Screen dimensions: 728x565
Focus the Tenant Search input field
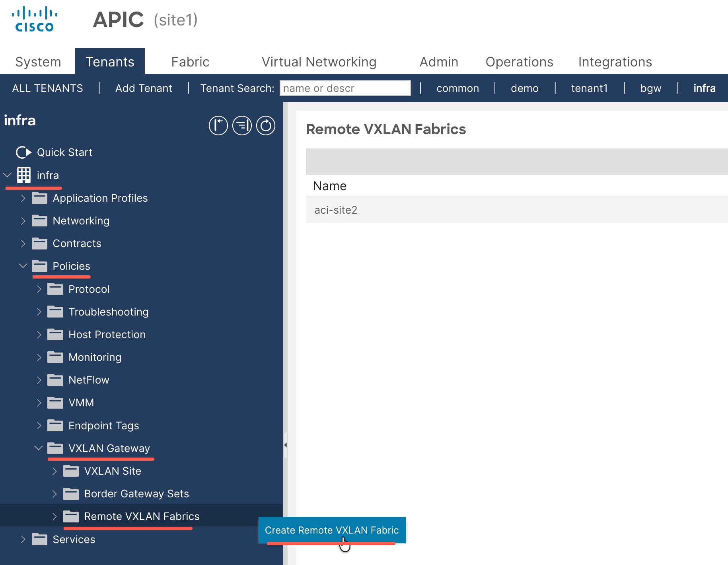[345, 88]
